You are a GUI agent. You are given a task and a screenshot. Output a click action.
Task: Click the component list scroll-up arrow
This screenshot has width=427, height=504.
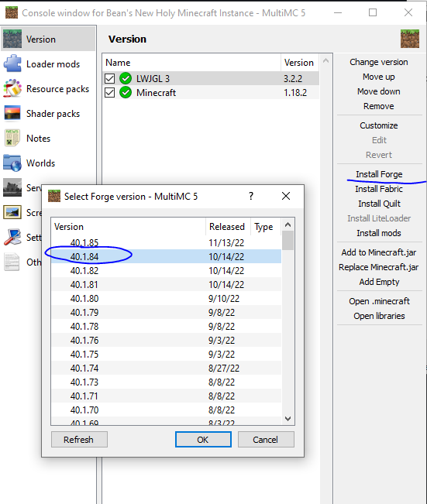pos(325,60)
